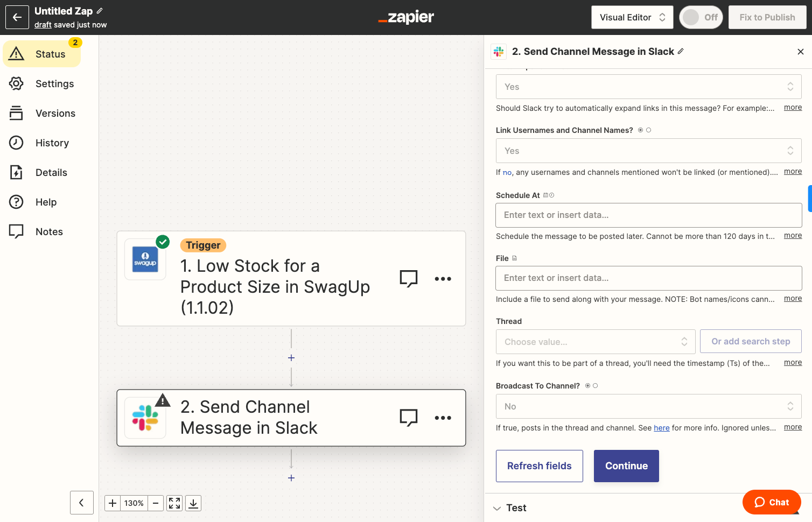812x522 pixels.
Task: Open the auto-expand links Yes dropdown
Action: tap(649, 87)
